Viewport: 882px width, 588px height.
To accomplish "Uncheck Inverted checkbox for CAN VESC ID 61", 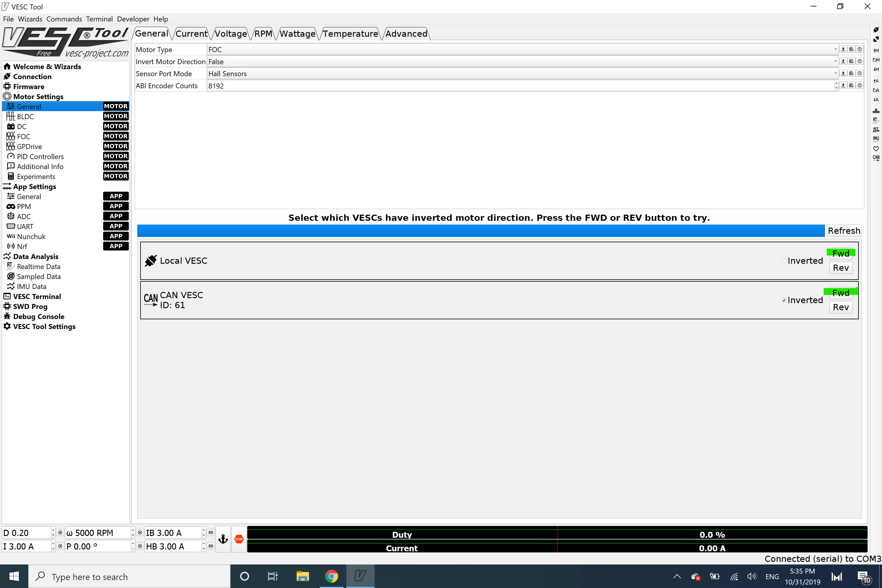I will pyautogui.click(x=784, y=300).
